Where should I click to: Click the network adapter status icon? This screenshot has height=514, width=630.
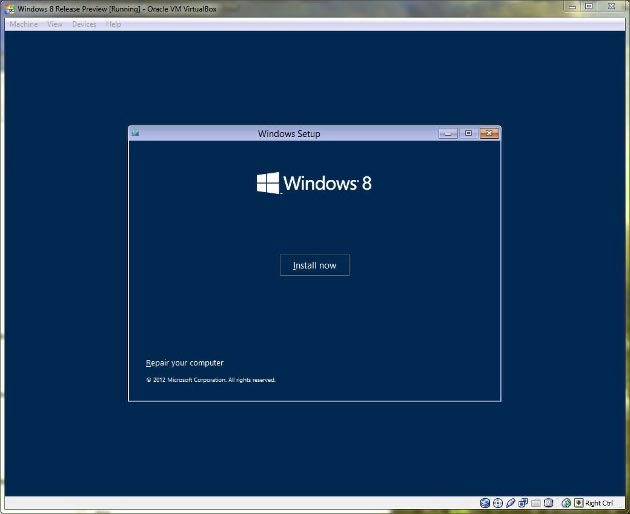pyautogui.click(x=523, y=503)
